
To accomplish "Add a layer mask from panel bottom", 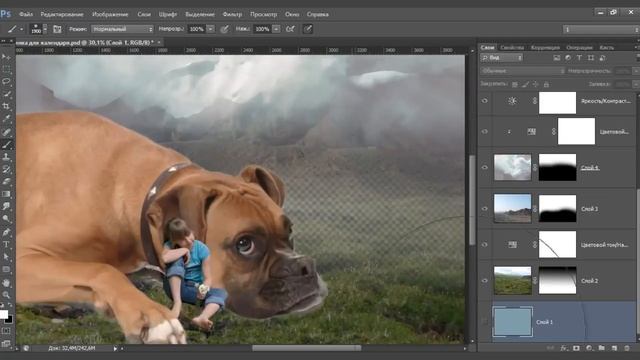I will click(576, 348).
